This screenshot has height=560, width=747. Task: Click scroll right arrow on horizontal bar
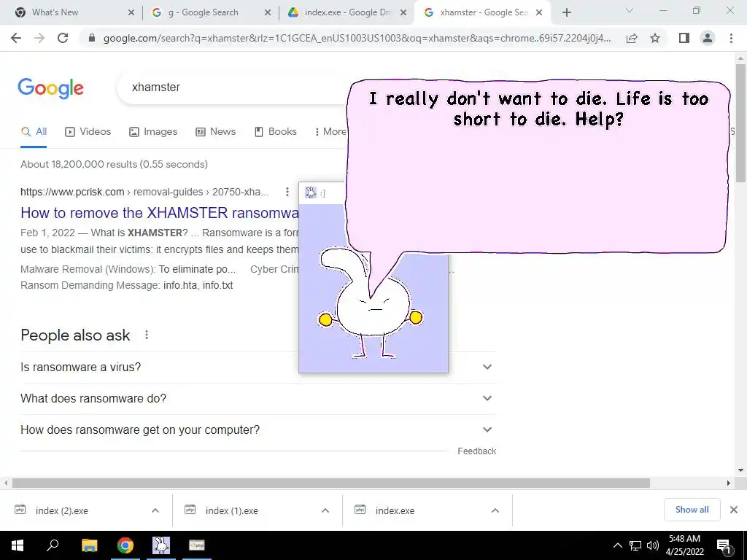click(x=729, y=483)
